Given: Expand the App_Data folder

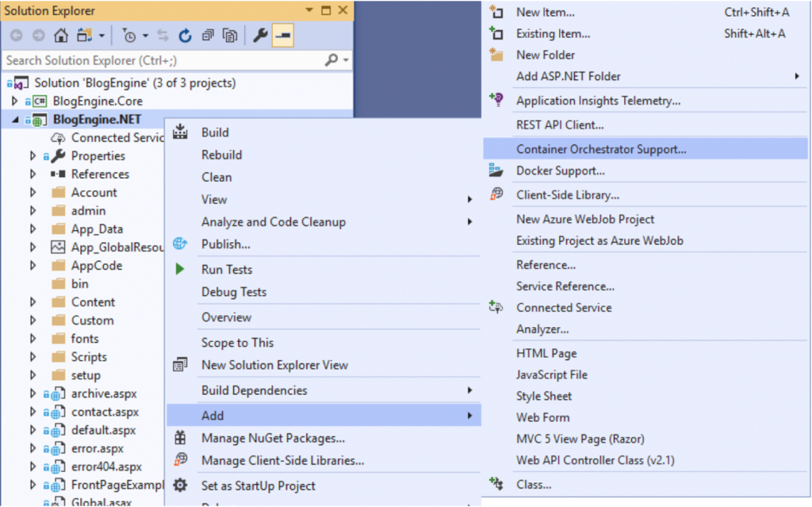Looking at the screenshot, I should pos(33,229).
